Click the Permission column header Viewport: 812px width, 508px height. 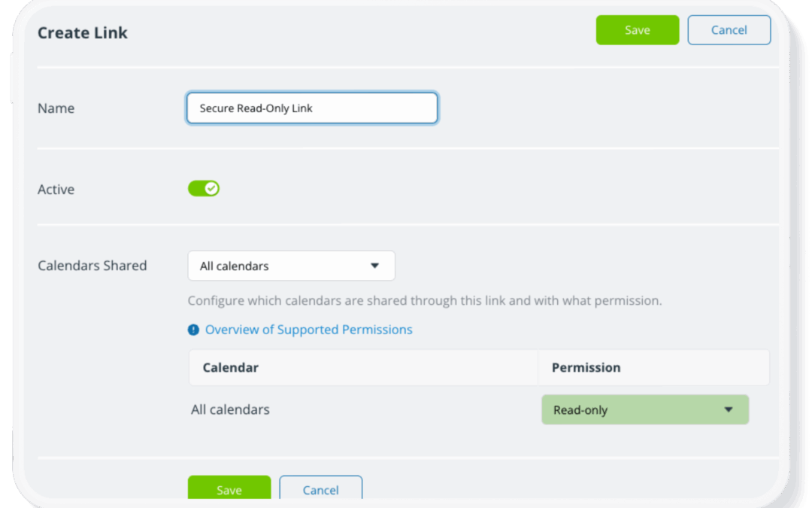click(586, 367)
